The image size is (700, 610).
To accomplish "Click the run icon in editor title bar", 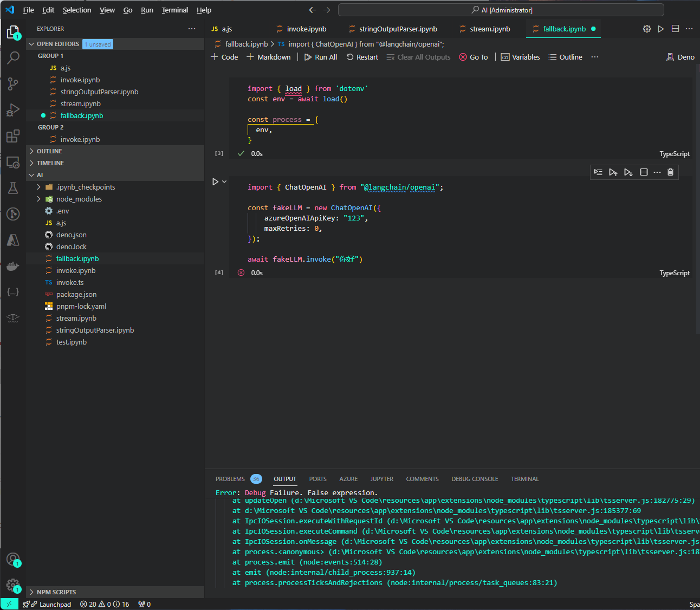I will click(661, 29).
